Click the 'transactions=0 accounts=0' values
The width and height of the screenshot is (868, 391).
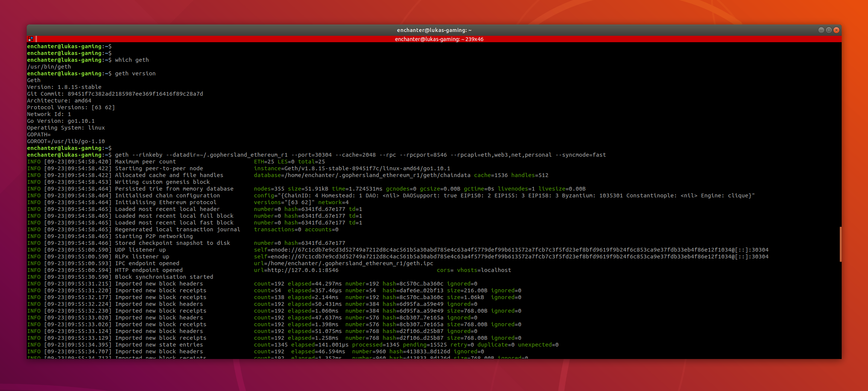coord(296,229)
